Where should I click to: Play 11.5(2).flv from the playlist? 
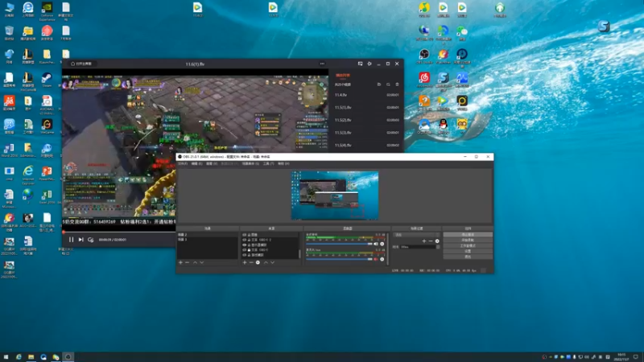[366, 120]
